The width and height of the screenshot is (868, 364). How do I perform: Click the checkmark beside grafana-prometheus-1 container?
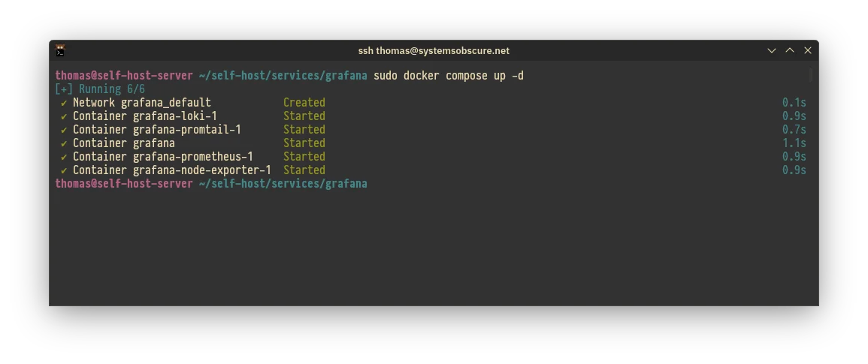(x=64, y=157)
